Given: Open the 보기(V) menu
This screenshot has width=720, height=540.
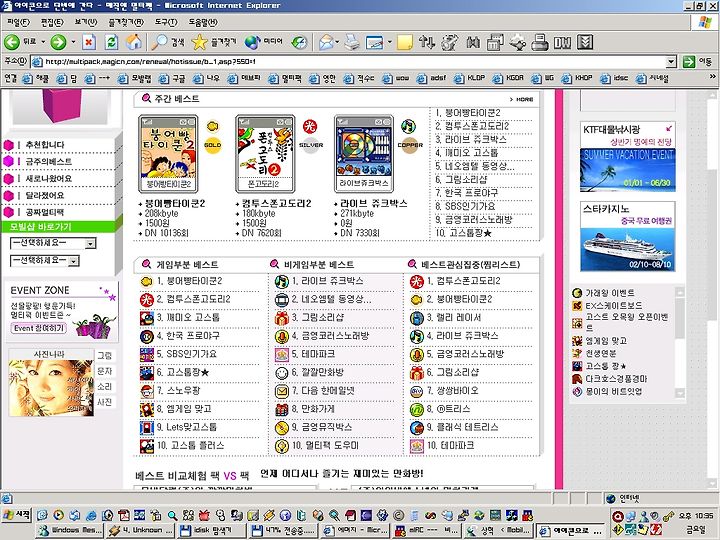Looking at the screenshot, I should [86, 22].
